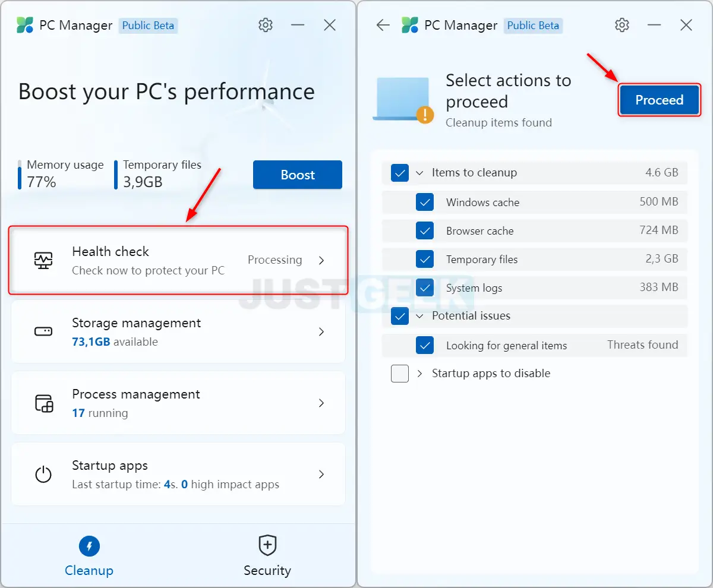
Task: Click the 73,1GB available text
Action: (x=115, y=342)
